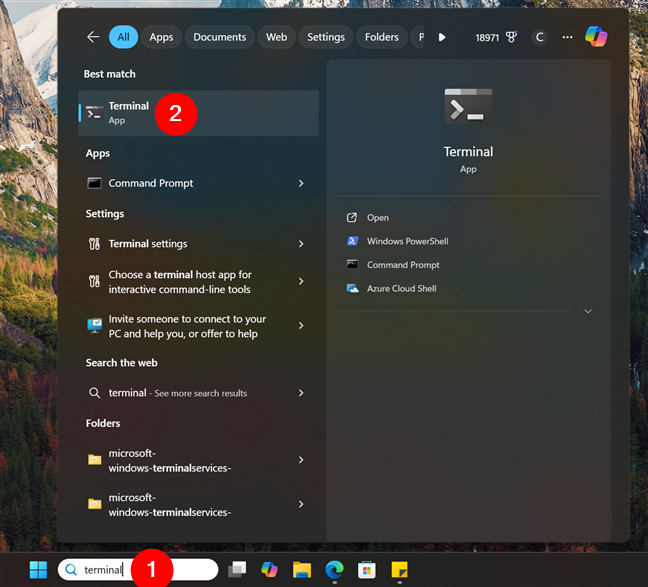Open Sticky Notes from the taskbar

pyautogui.click(x=399, y=570)
